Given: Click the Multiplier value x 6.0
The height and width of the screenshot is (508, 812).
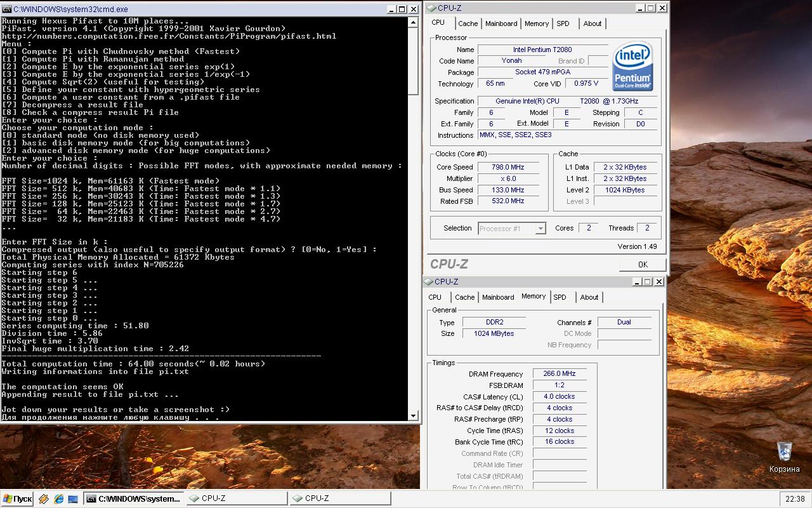Looking at the screenshot, I should (508, 179).
